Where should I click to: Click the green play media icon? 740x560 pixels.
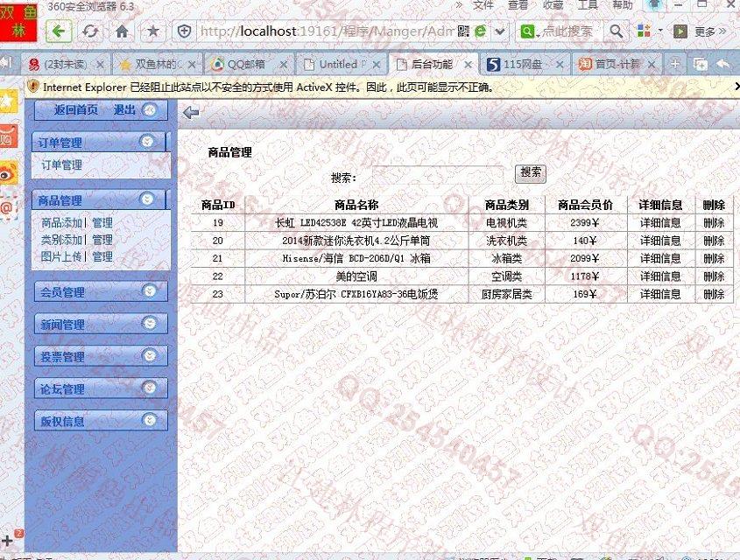click(680, 31)
